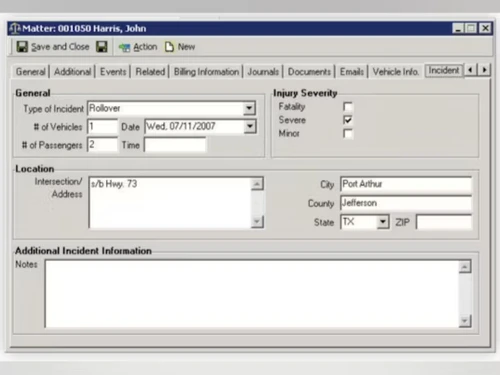
Task: Click the Notes text area
Action: (x=252, y=294)
